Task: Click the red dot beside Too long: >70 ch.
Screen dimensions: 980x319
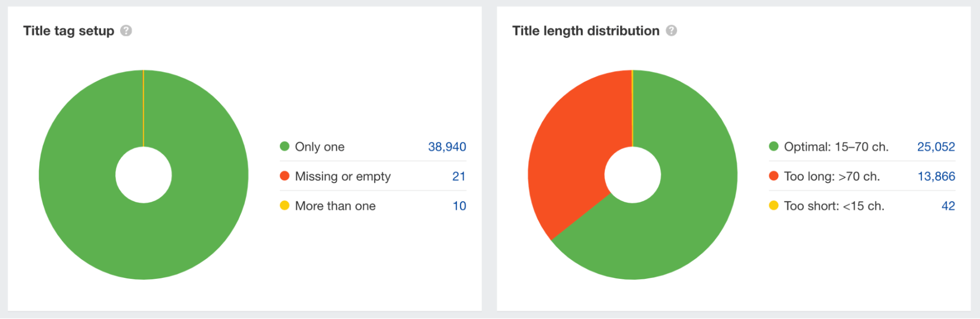Action: [774, 176]
